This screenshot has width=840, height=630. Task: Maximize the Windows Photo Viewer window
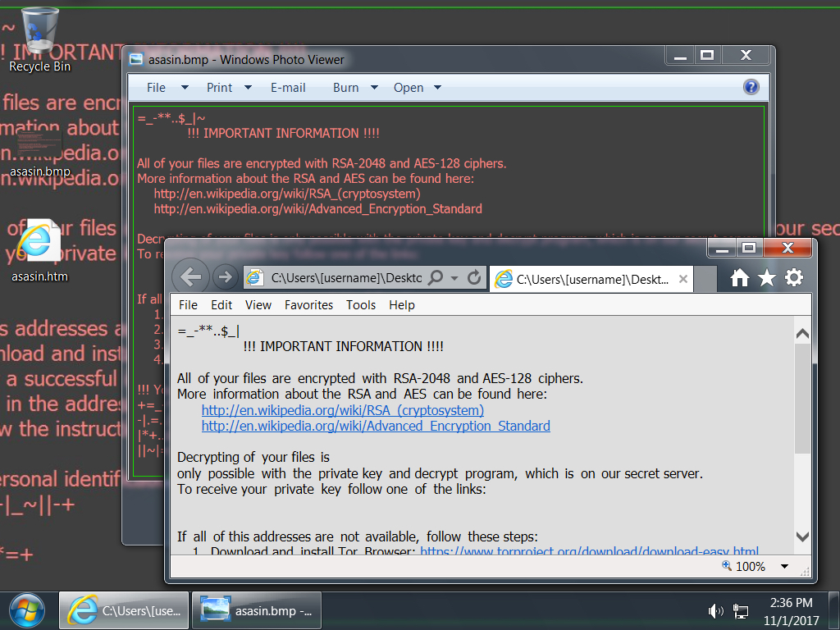click(707, 55)
